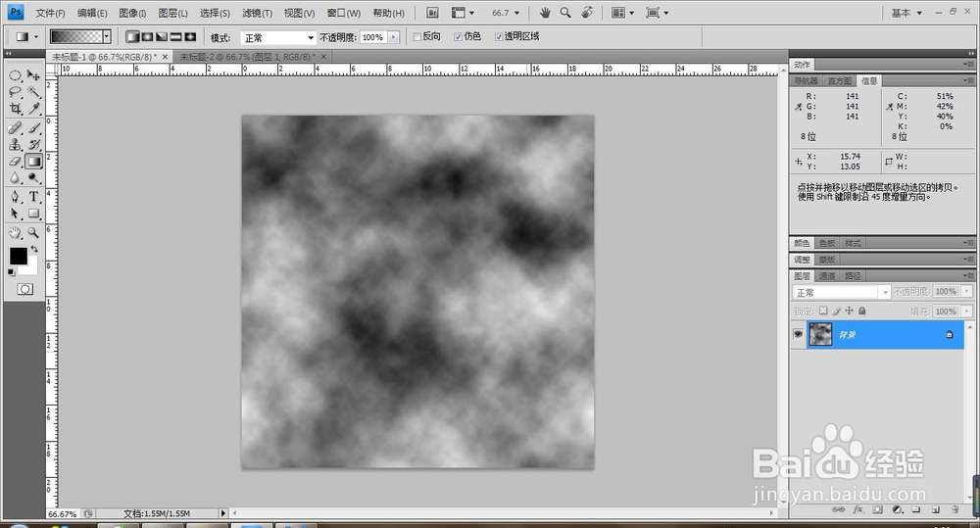This screenshot has height=528, width=980.
Task: Add a layer mask in Layers panel
Action: pyautogui.click(x=877, y=510)
